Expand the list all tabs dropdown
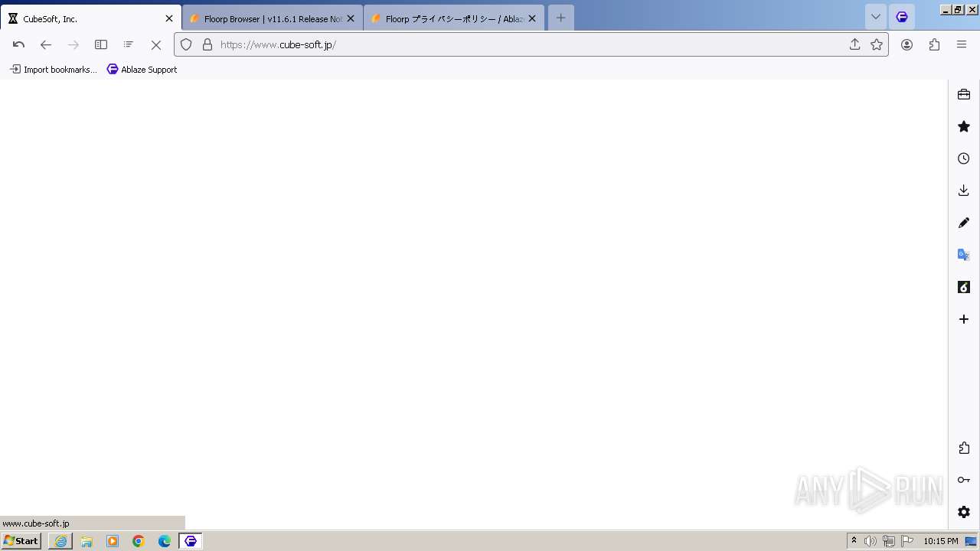980x551 pixels. (876, 18)
